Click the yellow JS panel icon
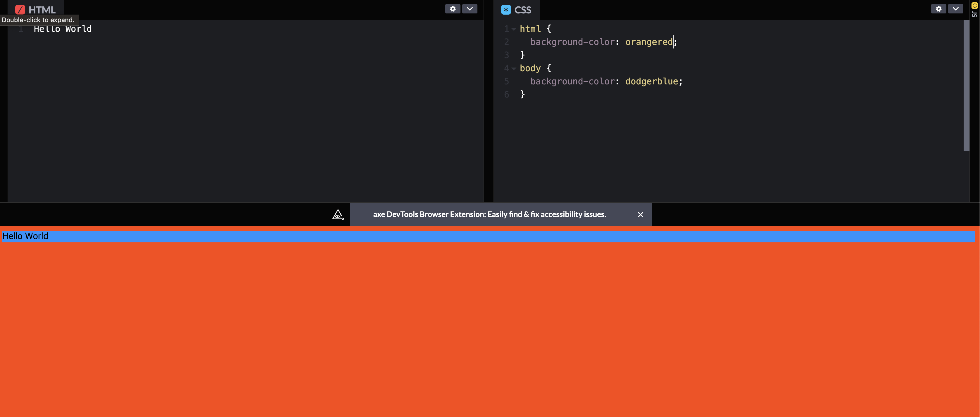This screenshot has width=980, height=417. [x=974, y=5]
